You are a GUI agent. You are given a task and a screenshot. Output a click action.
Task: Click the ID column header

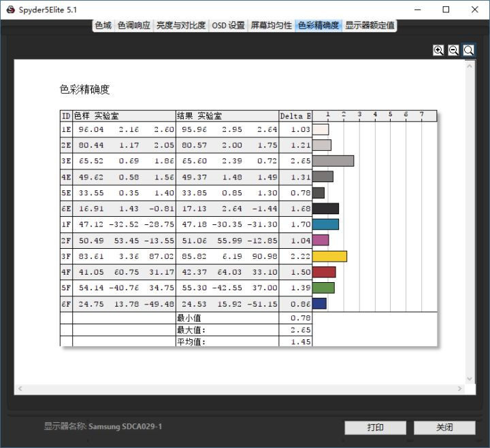pyautogui.click(x=66, y=116)
